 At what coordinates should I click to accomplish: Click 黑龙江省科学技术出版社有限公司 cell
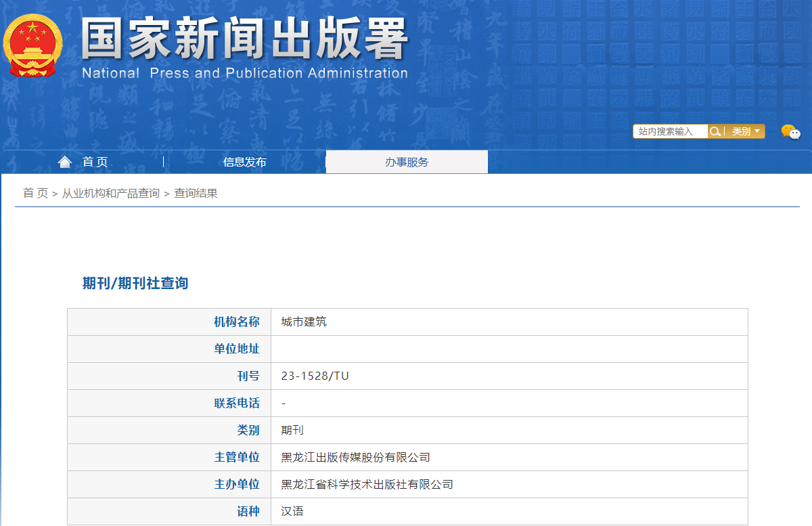coord(367,484)
